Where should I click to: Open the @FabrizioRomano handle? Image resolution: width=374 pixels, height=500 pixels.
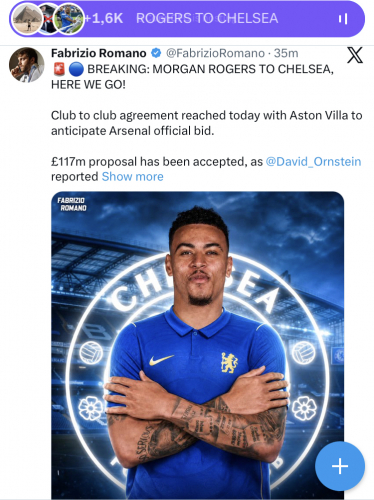point(215,53)
